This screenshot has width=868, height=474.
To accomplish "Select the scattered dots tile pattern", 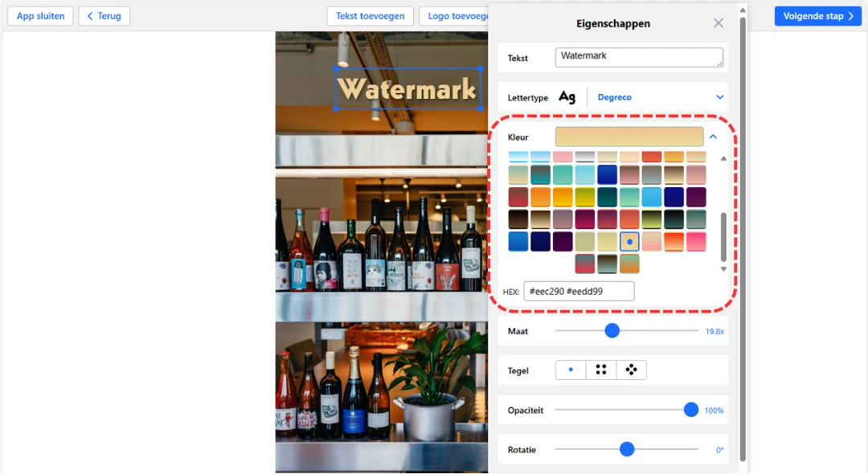I will pyautogui.click(x=631, y=370).
